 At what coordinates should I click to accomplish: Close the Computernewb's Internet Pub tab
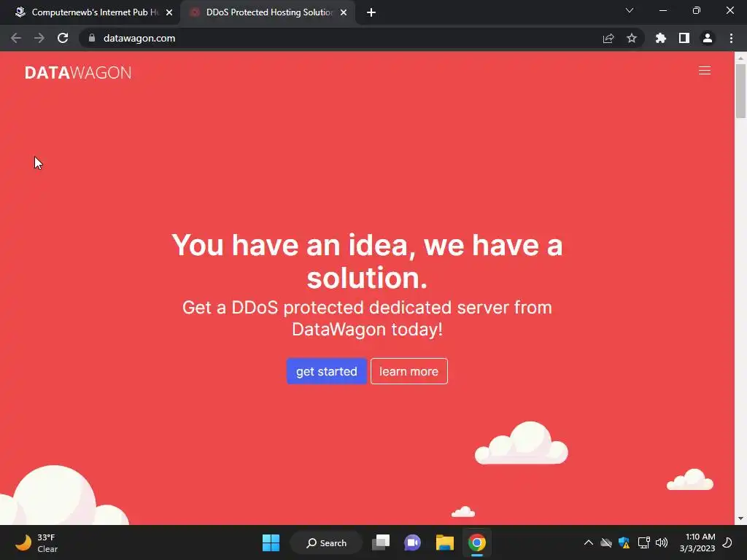[x=169, y=12]
